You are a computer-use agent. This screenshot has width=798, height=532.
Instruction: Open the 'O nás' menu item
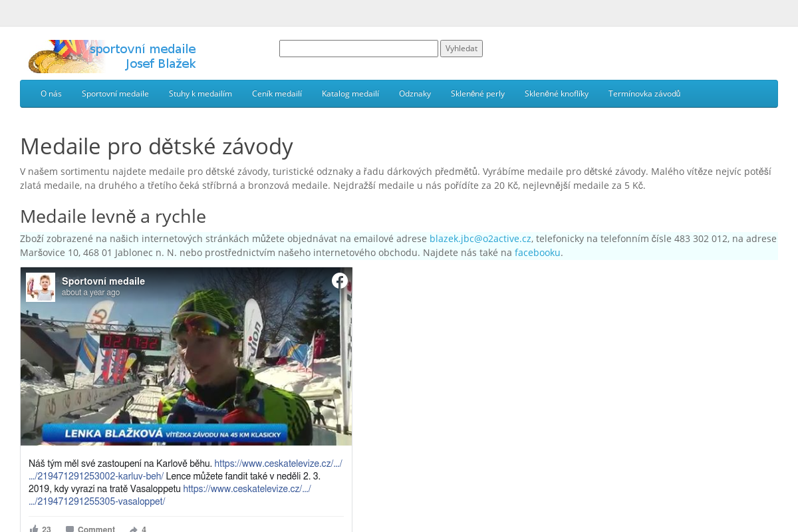[x=51, y=94]
